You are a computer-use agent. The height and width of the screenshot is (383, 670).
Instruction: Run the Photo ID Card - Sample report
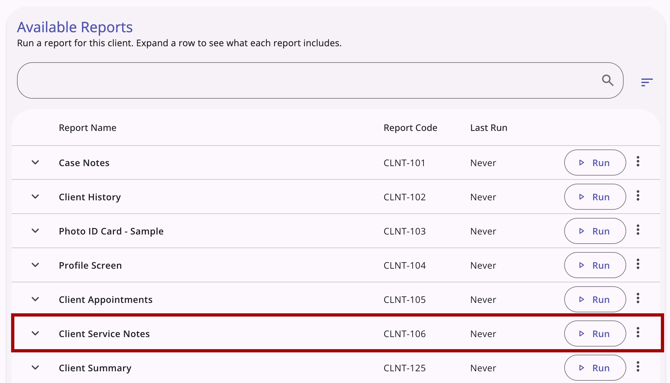(595, 231)
